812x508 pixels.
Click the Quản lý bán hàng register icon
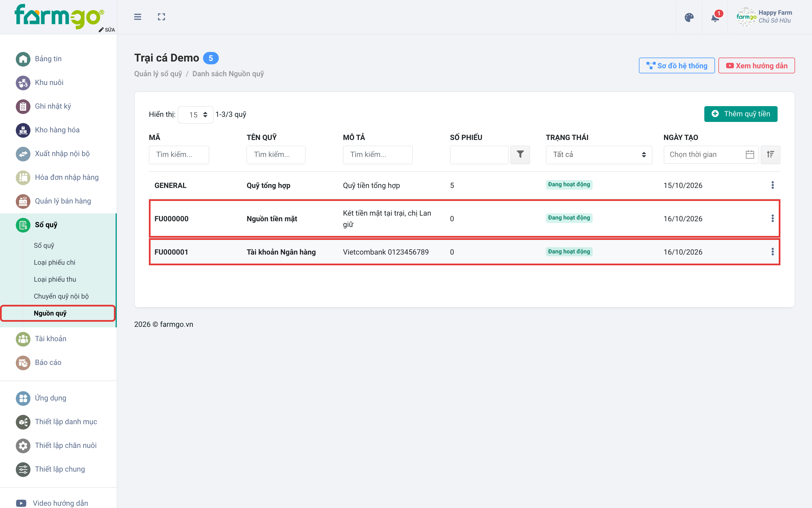(23, 201)
